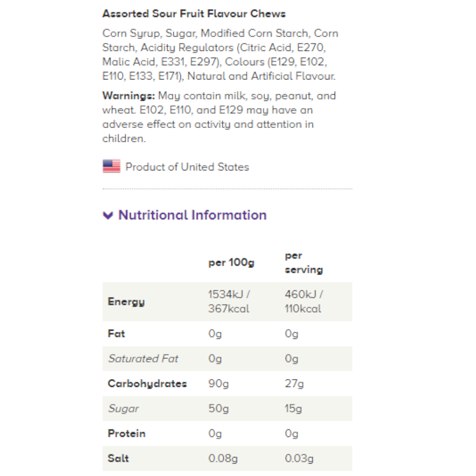Image resolution: width=476 pixels, height=476 pixels.
Task: Click the 0.08g salt value
Action: (223, 458)
